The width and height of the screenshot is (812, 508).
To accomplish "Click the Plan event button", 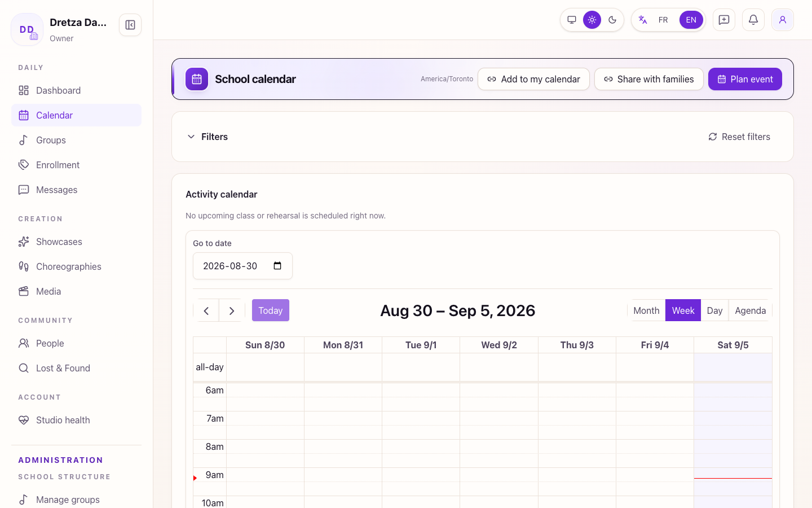I will 745,79.
